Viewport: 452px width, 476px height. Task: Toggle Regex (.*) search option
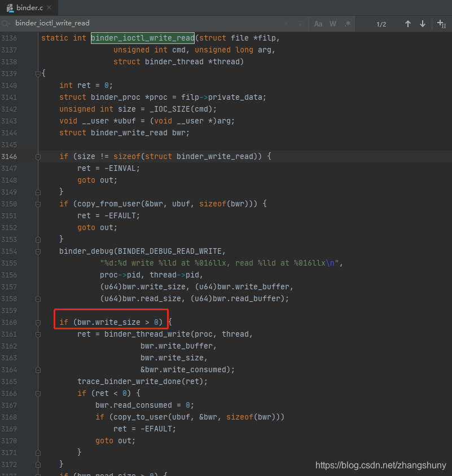[348, 24]
